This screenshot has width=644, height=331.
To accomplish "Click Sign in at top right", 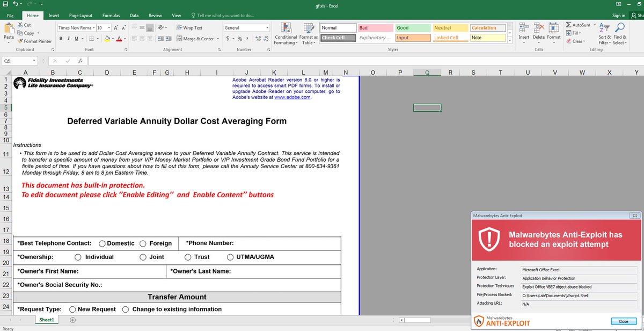I will pos(619,16).
